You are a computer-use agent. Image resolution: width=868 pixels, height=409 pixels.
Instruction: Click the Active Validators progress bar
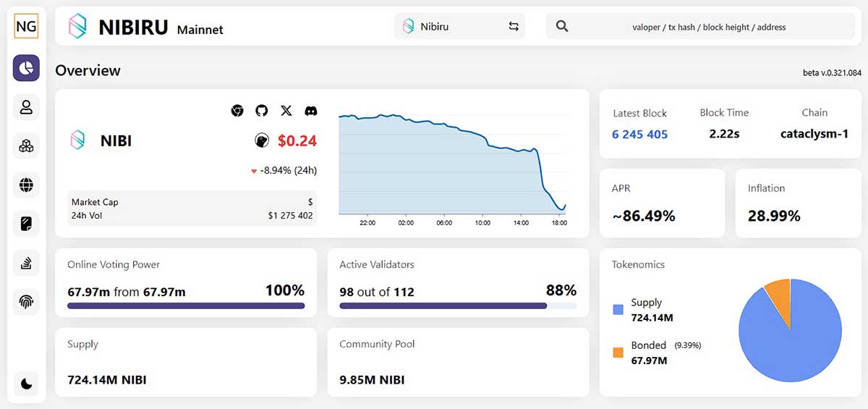click(x=458, y=305)
